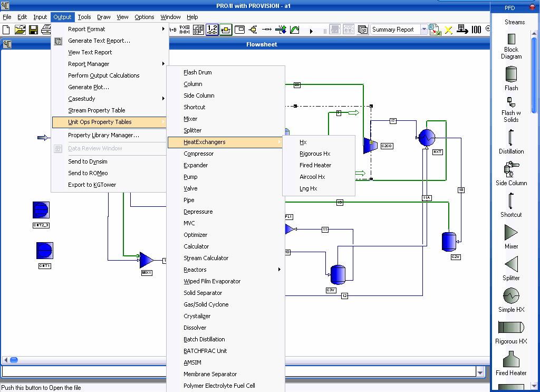The image size is (540, 392).
Task: Open the File menu
Action: point(7,17)
